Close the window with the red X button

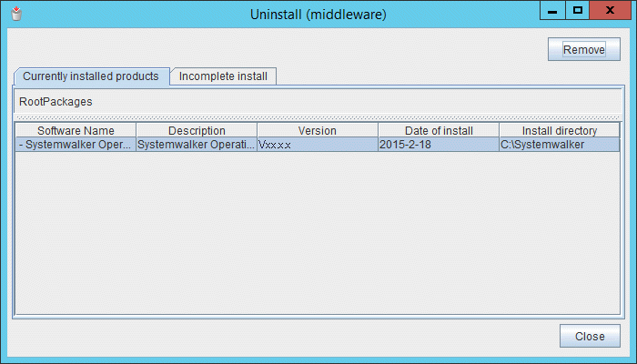[x=612, y=10]
